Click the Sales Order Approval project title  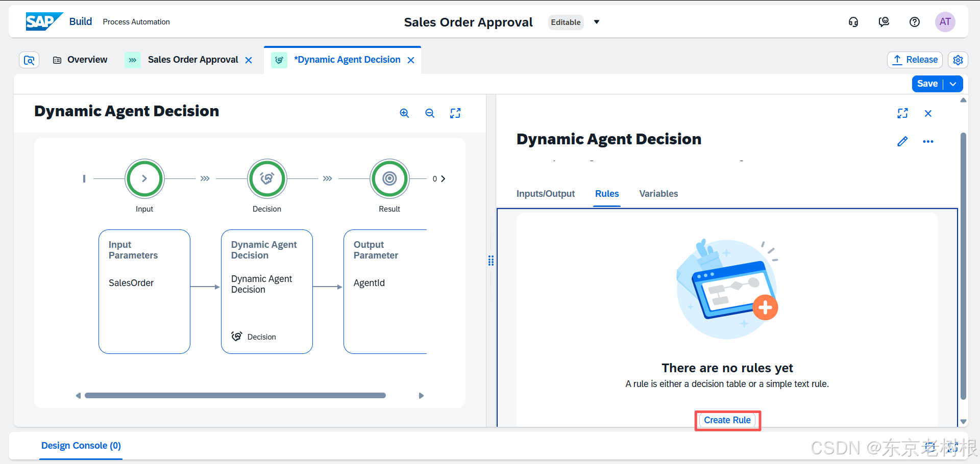[468, 22]
